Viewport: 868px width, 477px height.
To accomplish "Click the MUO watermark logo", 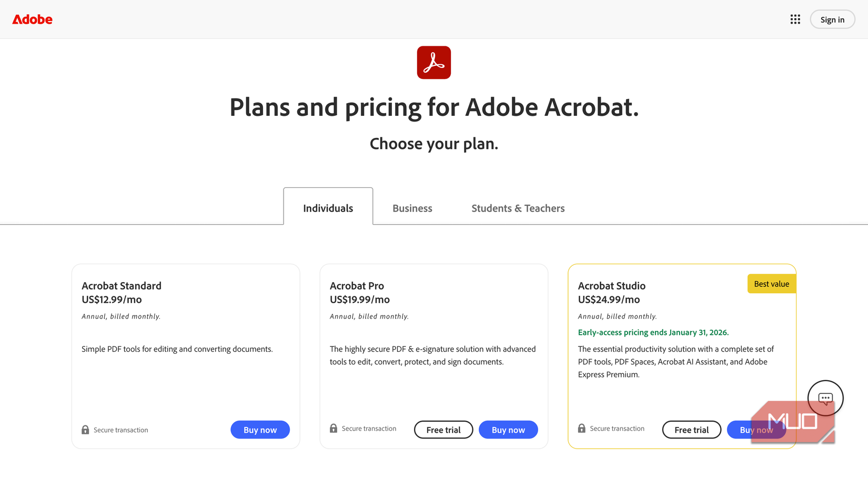I will (793, 420).
